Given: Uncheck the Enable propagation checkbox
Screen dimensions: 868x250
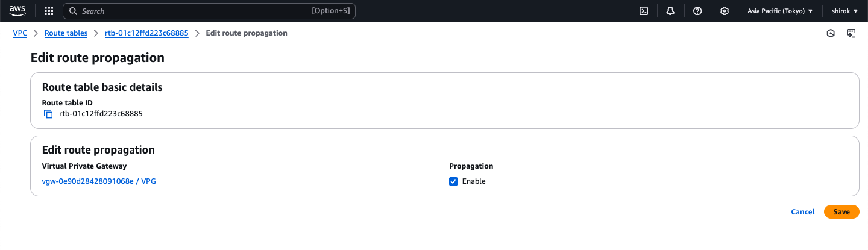Looking at the screenshot, I should (453, 181).
